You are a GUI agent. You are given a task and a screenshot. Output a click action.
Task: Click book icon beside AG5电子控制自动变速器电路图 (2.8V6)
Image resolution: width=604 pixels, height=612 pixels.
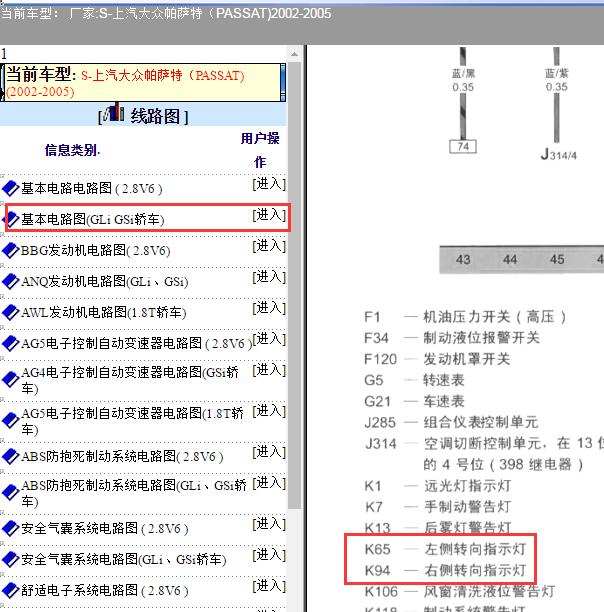(11, 343)
